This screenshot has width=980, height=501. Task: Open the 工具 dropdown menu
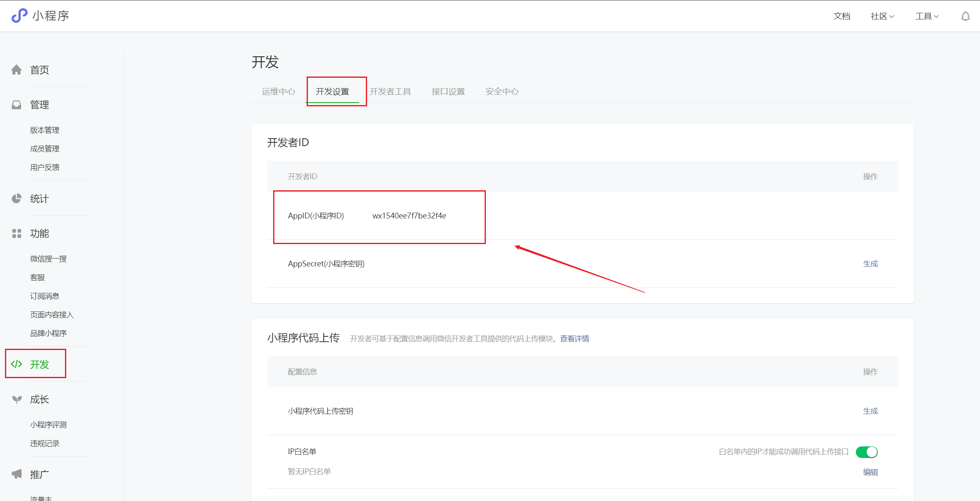[x=927, y=16]
